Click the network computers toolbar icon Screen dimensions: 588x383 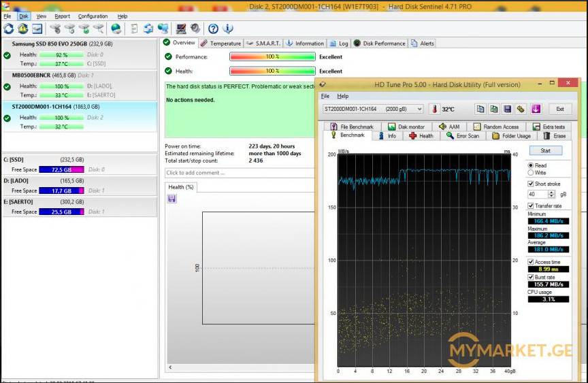163,29
